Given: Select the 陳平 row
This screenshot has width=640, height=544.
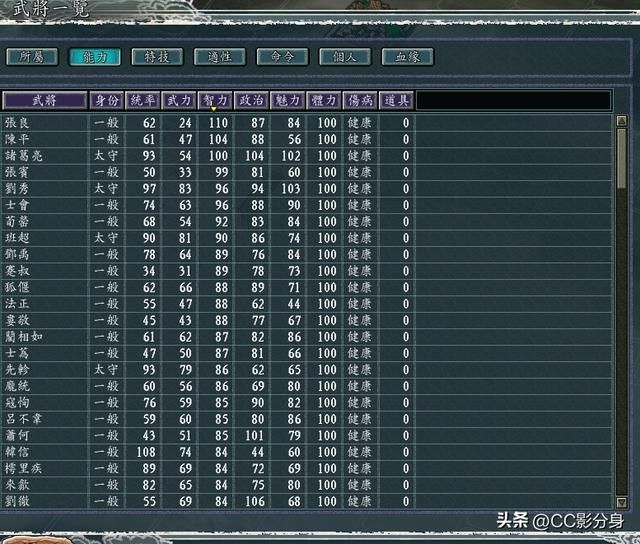Looking at the screenshot, I should coord(306,139).
